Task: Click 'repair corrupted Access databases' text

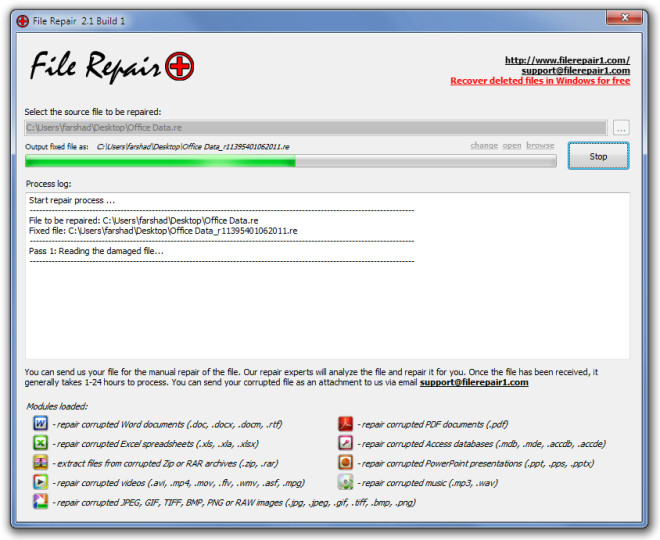Action: (x=482, y=444)
